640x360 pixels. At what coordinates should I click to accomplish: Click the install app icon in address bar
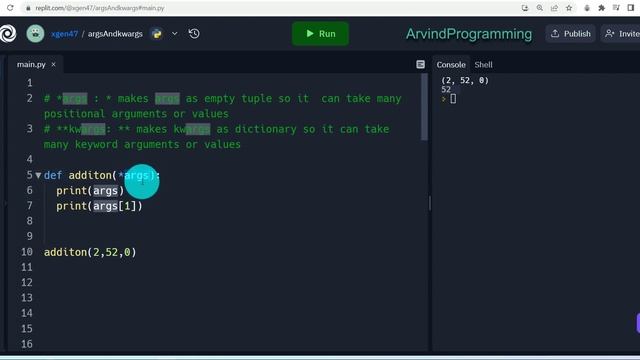pyautogui.click(x=525, y=8)
